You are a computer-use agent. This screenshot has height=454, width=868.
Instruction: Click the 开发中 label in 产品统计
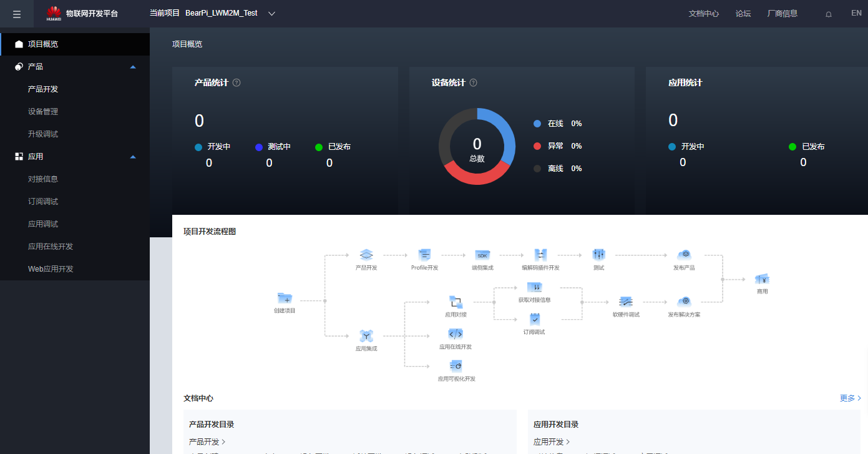click(219, 147)
